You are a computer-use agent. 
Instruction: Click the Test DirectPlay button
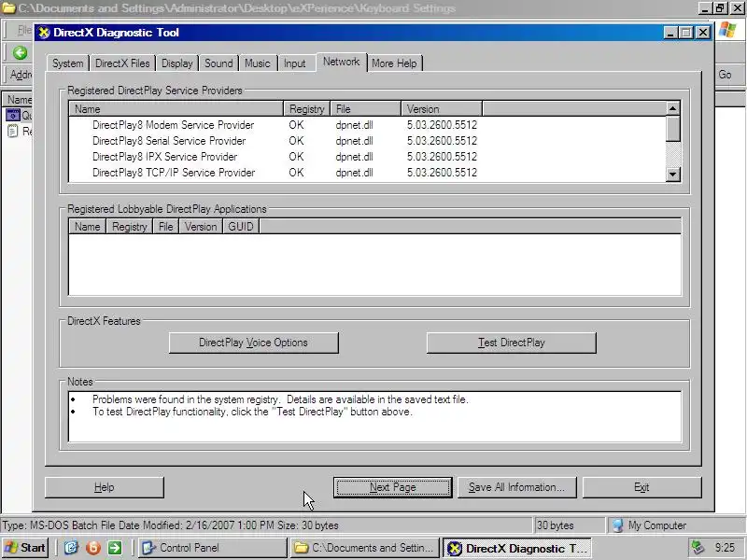click(x=511, y=343)
